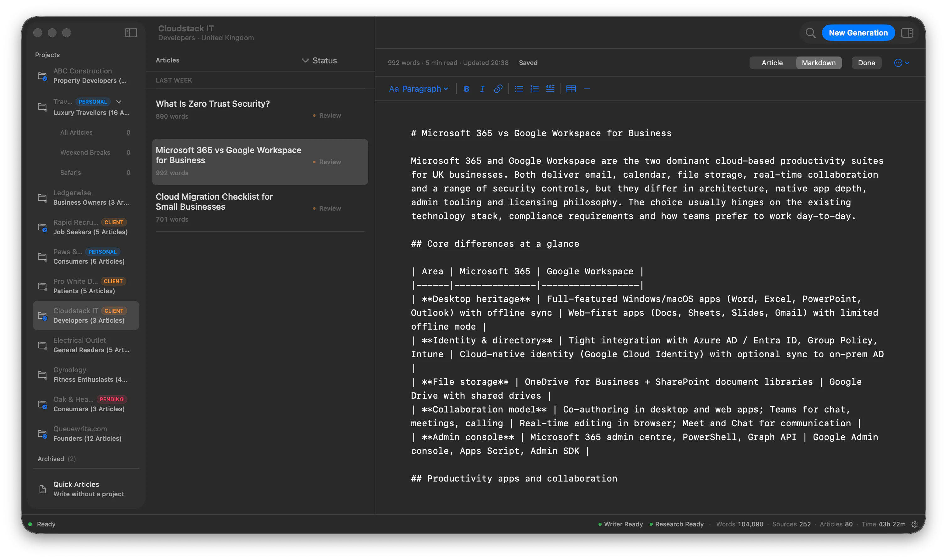Click the Electrical Outlet folder icon
Screen dimensions: 947x560
click(43, 345)
